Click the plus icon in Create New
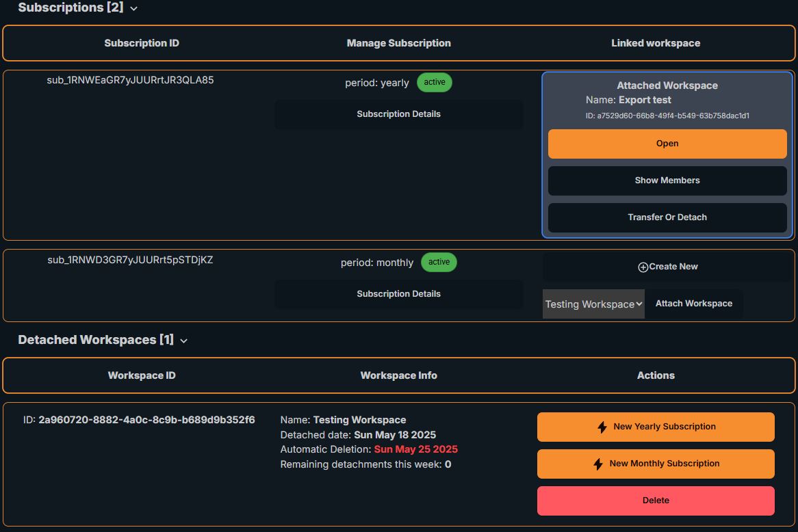The height and width of the screenshot is (532, 798). (x=643, y=267)
